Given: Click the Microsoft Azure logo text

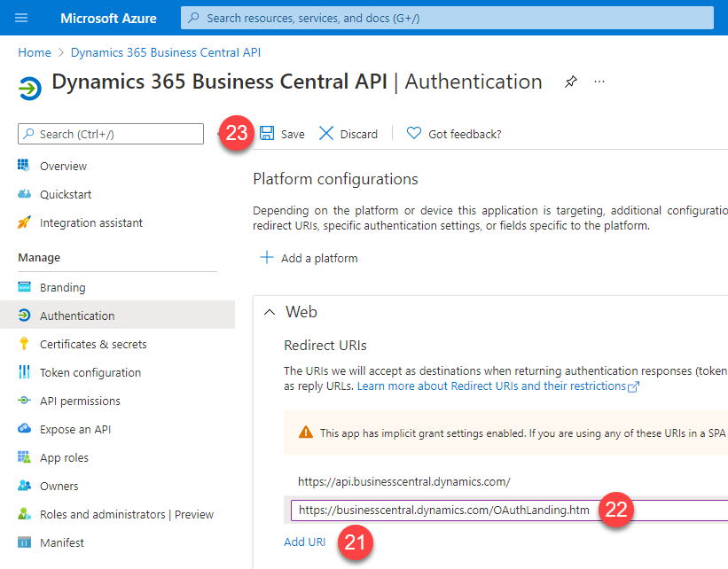Looking at the screenshot, I should (x=108, y=18).
